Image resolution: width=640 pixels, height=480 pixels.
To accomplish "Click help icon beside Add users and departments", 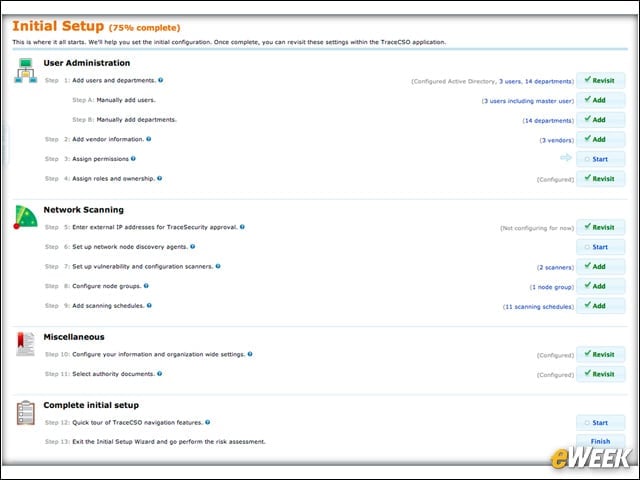I will click(x=161, y=80).
